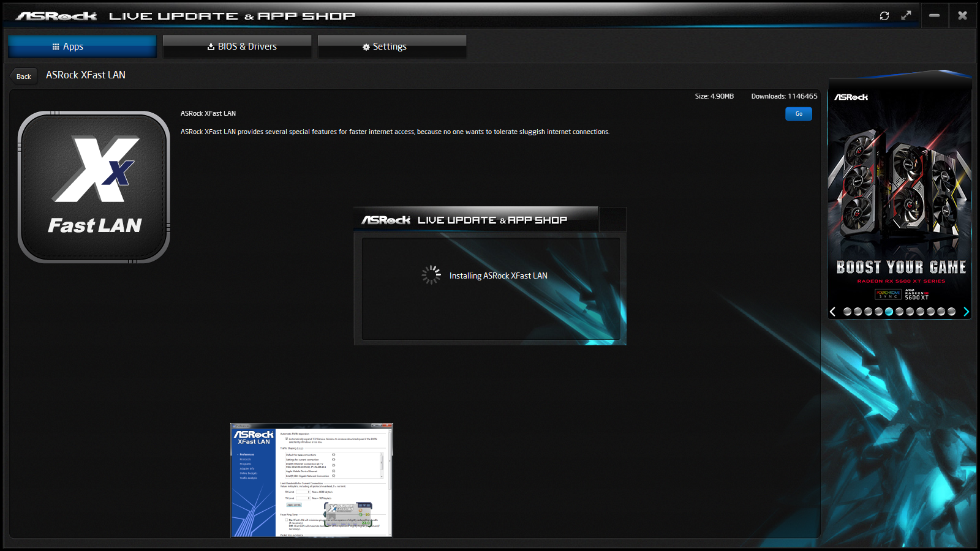Viewport: 980px width, 551px height.
Task: Click the "ASRock XFast LAN" page heading beside Back
Action: coord(86,75)
